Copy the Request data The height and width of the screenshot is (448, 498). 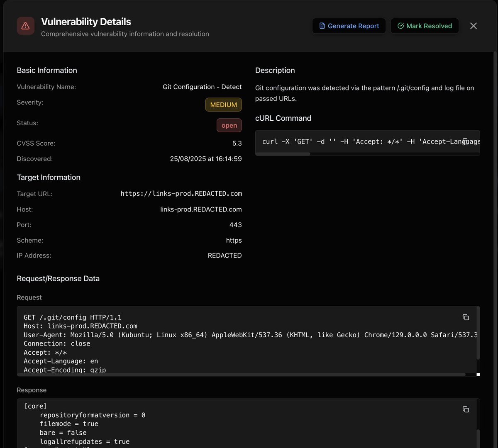pos(466,317)
